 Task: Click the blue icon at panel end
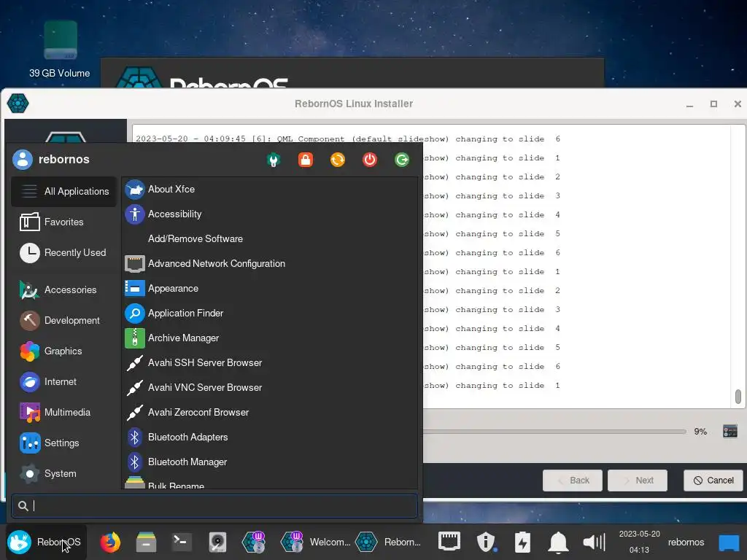(x=729, y=542)
